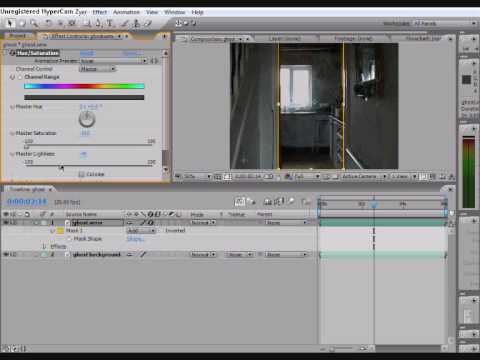Enable the Colorize checkbox
Viewport: 480px width, 360px height.
pyautogui.click(x=81, y=174)
